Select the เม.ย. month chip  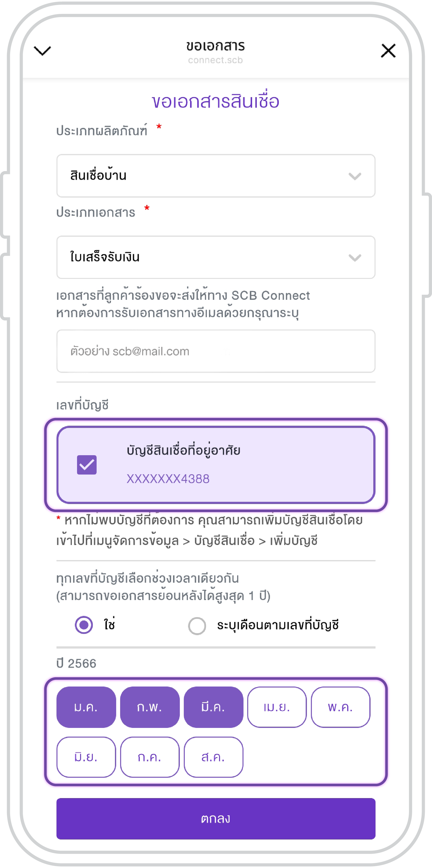point(277,707)
